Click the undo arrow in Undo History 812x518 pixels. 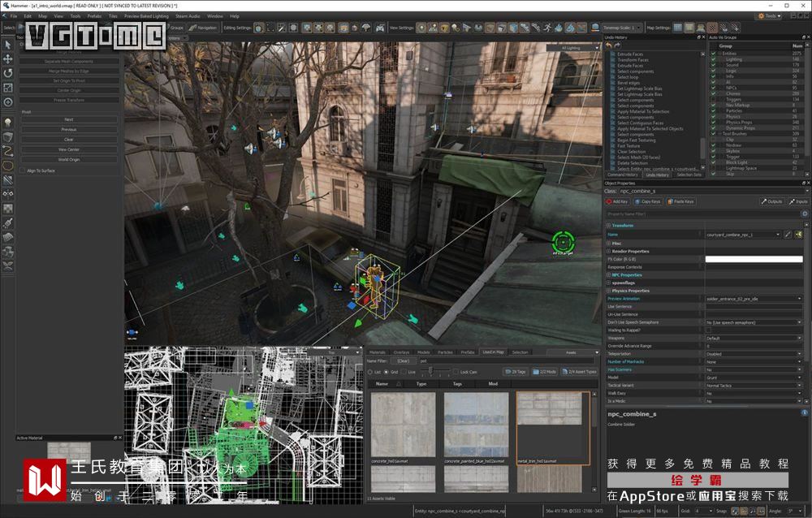click(609, 45)
